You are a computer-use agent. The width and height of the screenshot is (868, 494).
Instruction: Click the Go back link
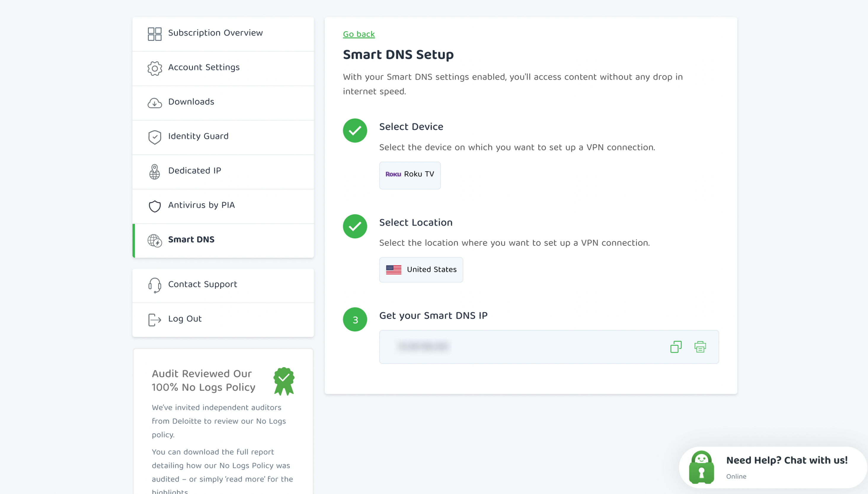pyautogui.click(x=359, y=34)
